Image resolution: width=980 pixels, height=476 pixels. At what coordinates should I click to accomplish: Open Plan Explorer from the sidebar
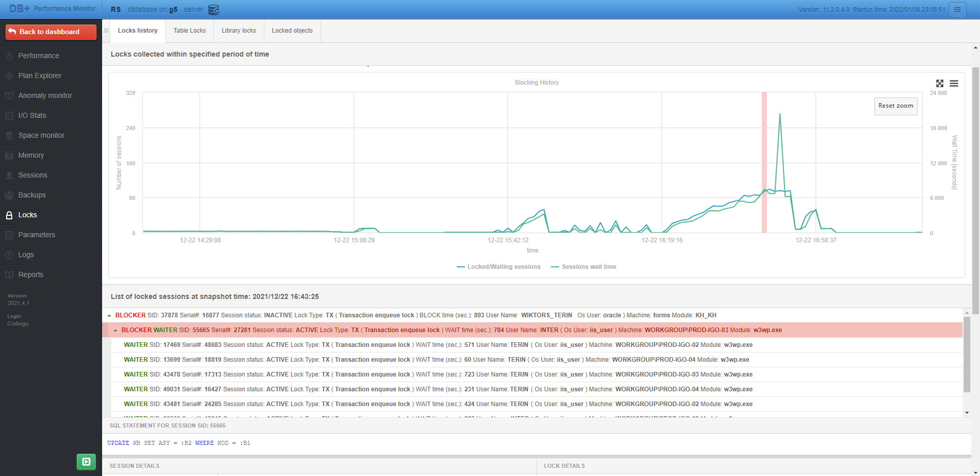point(8,76)
